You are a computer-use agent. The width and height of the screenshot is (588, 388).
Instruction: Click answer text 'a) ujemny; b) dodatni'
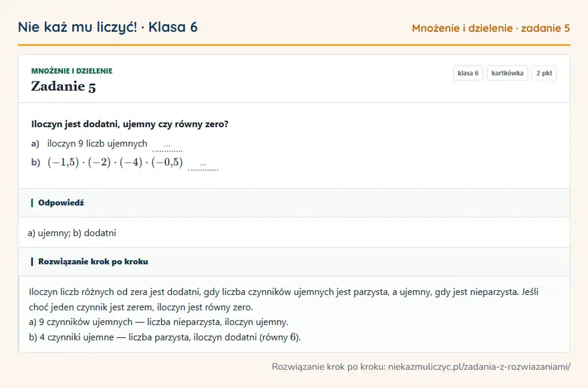tap(72, 233)
